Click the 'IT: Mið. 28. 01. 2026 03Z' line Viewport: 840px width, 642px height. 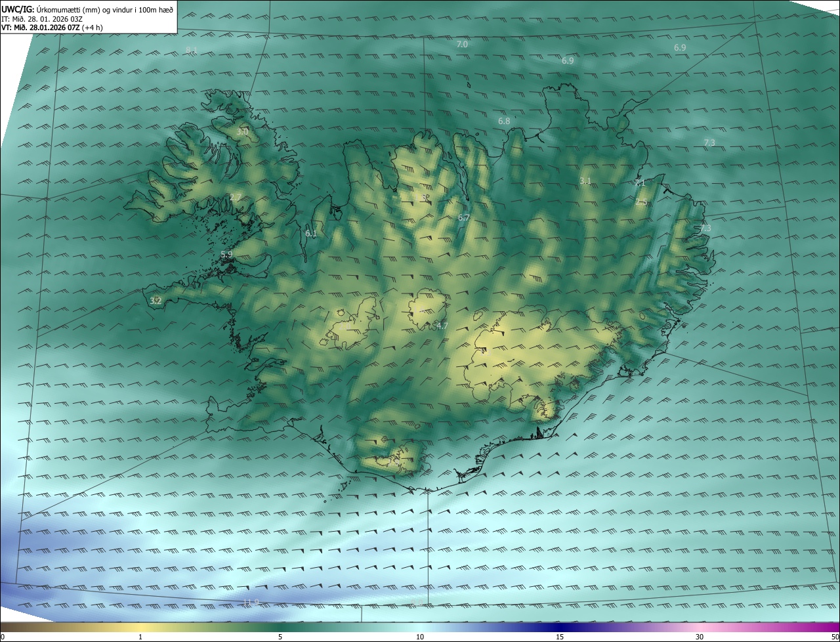pyautogui.click(x=42, y=18)
